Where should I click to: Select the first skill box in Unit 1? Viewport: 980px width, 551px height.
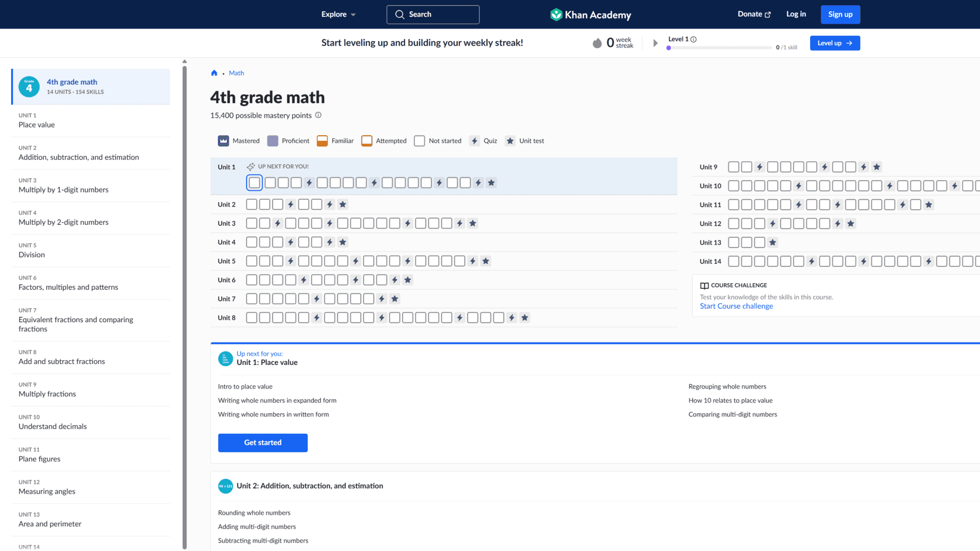[x=254, y=182]
